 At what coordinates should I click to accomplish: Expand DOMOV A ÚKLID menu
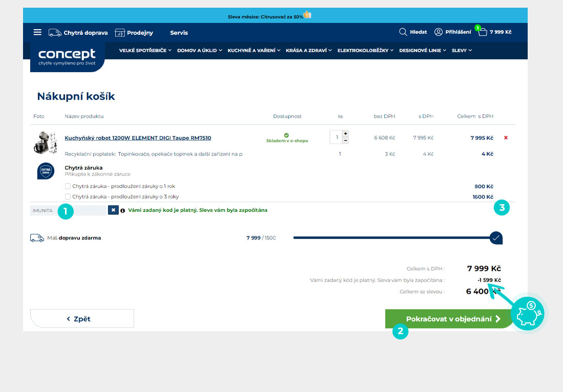(200, 51)
